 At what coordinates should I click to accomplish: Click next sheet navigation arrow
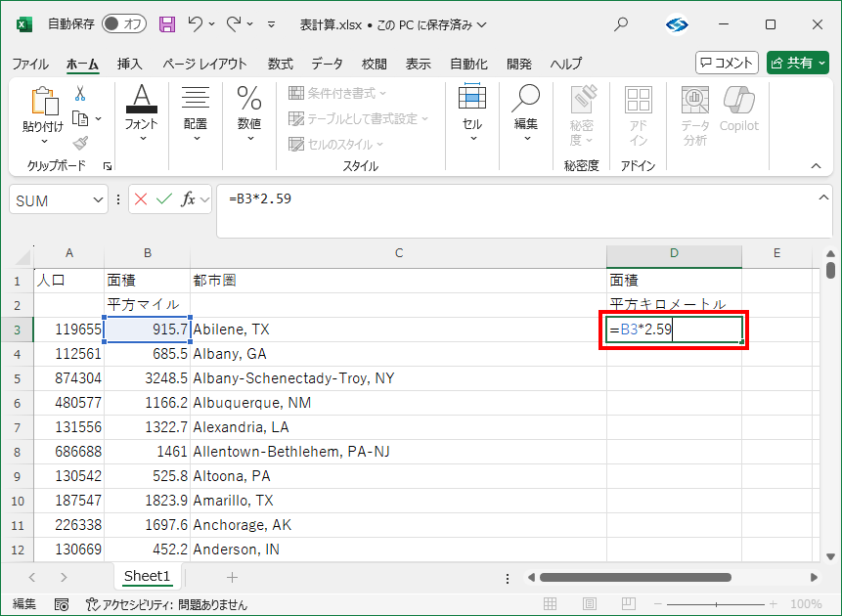(x=64, y=577)
